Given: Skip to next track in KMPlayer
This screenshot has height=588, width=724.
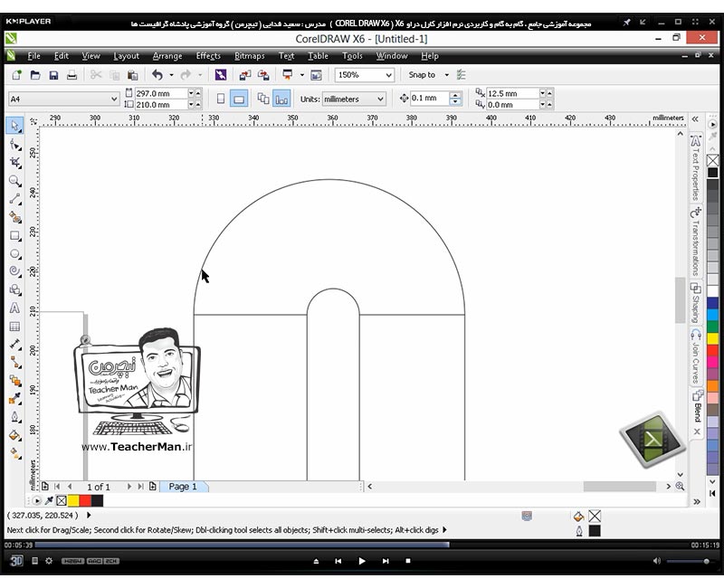Looking at the screenshot, I should point(386,561).
